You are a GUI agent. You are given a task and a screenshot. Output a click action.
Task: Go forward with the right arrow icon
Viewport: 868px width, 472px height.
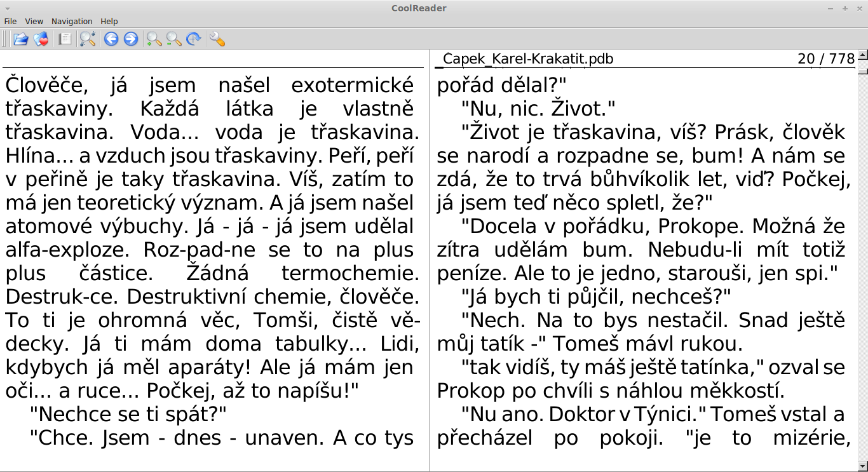point(131,39)
